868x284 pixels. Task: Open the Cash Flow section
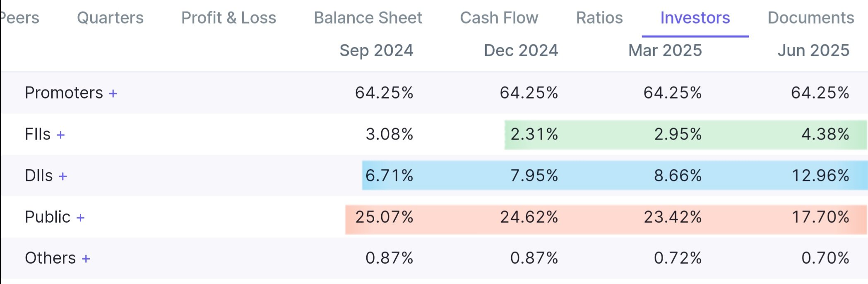(499, 18)
